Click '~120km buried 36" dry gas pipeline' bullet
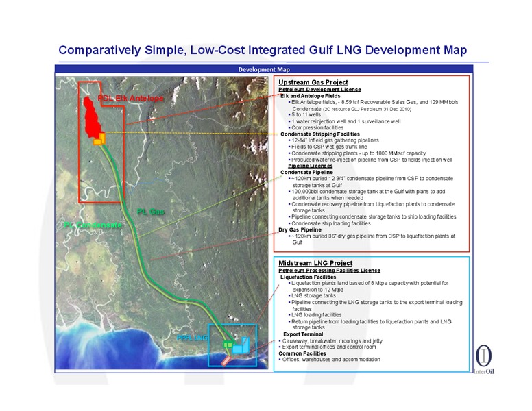This screenshot has width=532, height=411. tap(372, 239)
